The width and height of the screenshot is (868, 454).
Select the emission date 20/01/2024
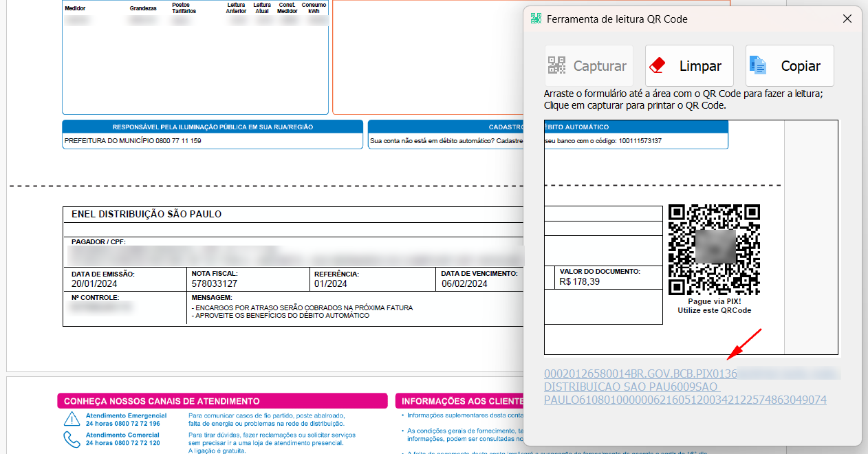click(x=94, y=283)
